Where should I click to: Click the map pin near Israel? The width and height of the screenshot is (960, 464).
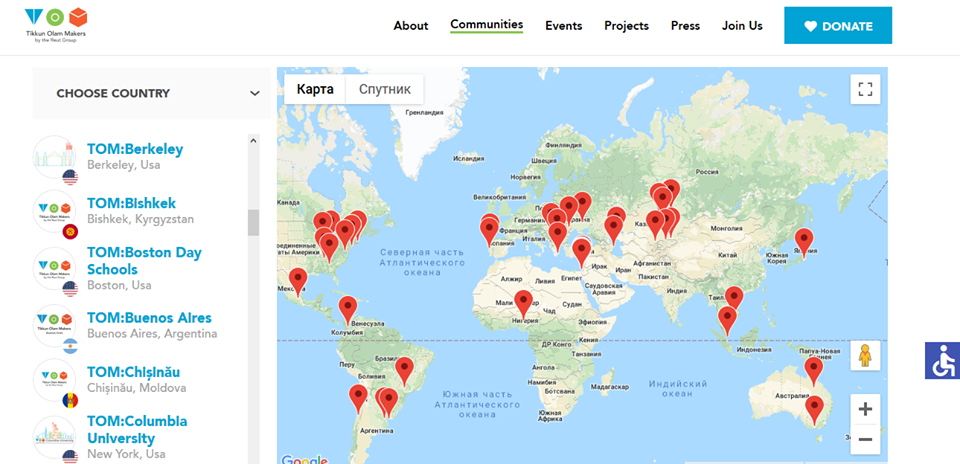click(x=582, y=252)
